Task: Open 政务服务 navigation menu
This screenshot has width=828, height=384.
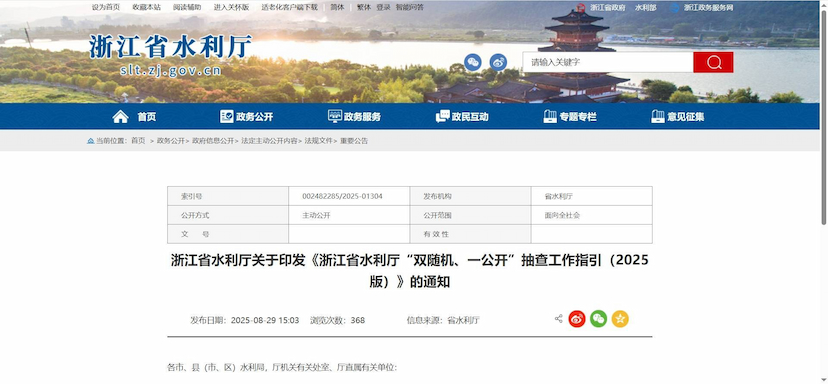Action: coord(362,117)
